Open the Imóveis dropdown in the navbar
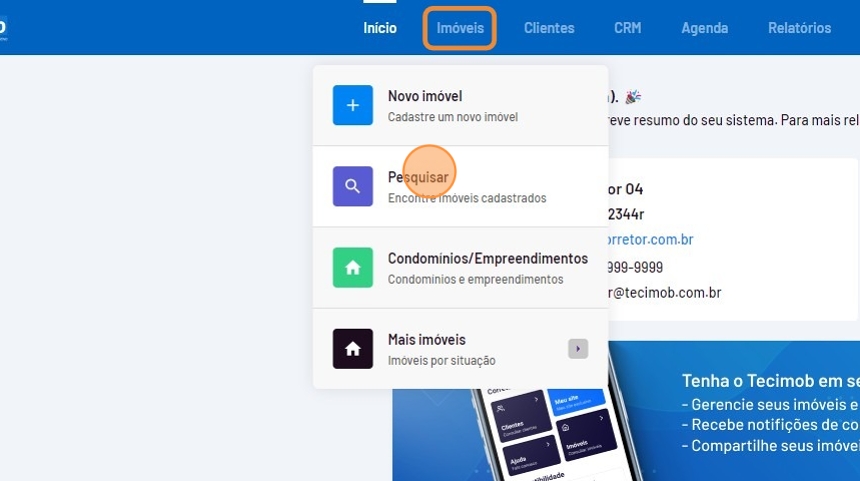This screenshot has height=481, width=860. [x=460, y=28]
